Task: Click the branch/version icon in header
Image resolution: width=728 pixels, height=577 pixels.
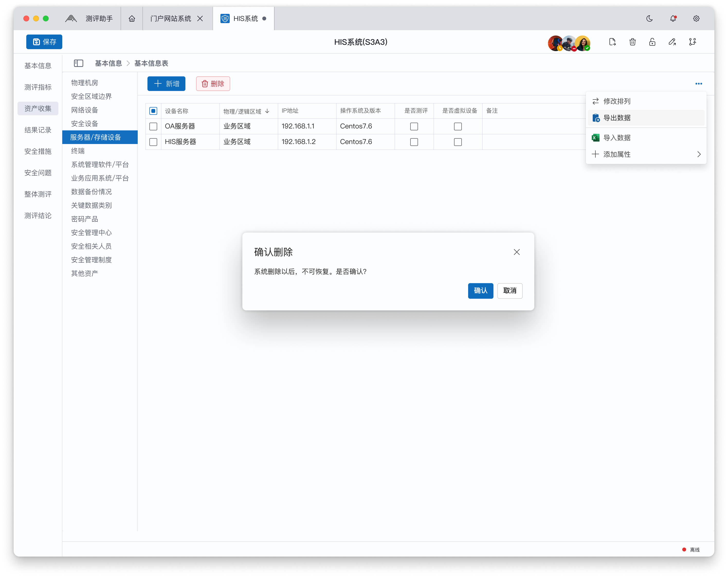Action: coord(692,42)
